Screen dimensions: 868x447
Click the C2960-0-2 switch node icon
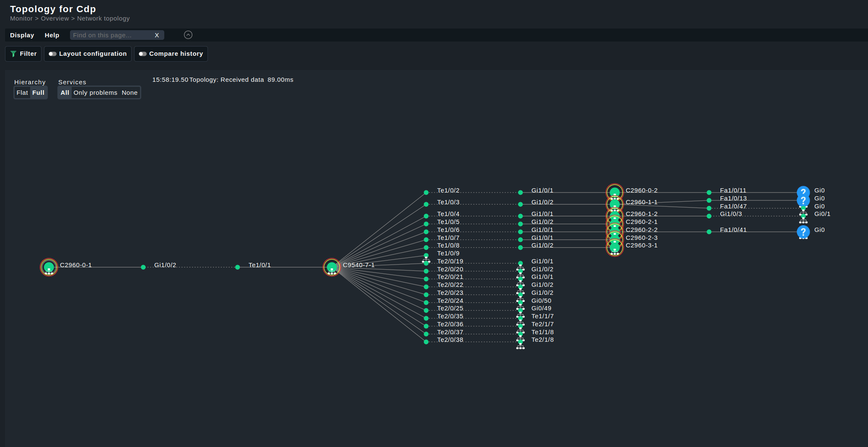coord(614,192)
